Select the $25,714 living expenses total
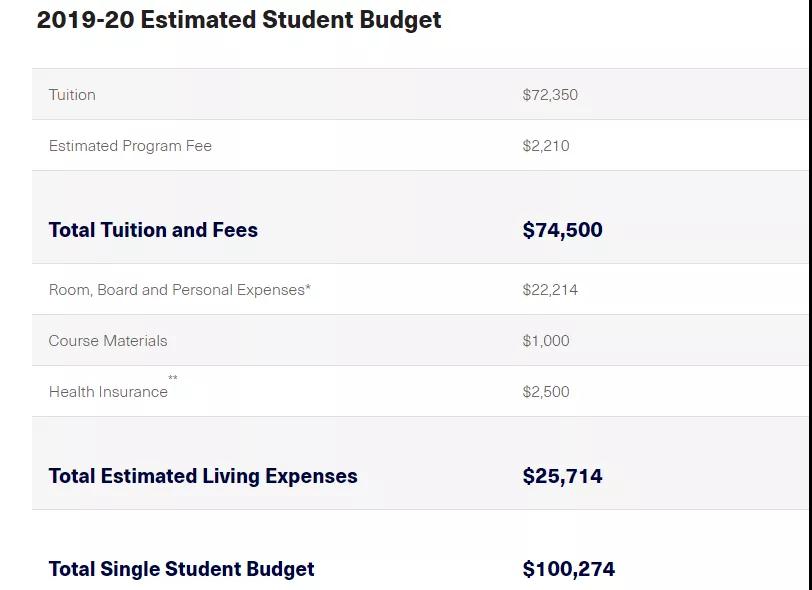This screenshot has width=812, height=590. coord(562,476)
